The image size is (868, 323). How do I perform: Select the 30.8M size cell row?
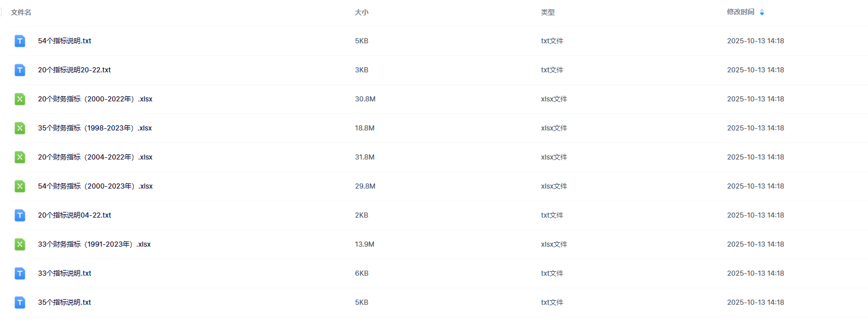click(x=365, y=99)
